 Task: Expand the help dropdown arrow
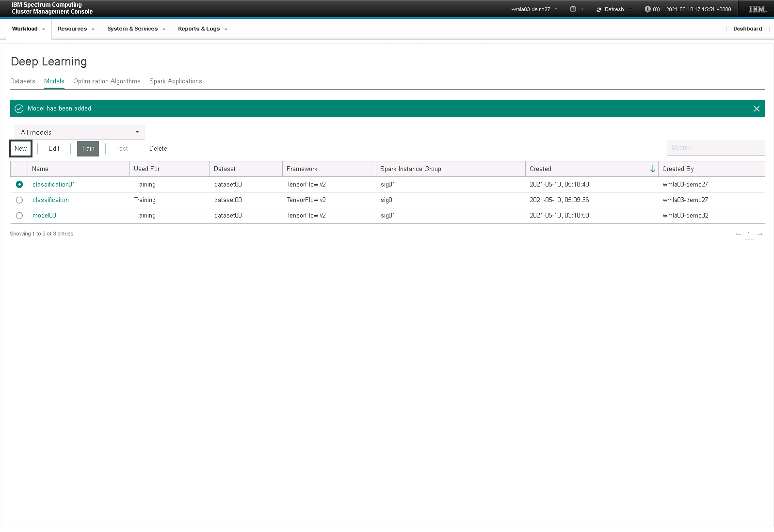click(x=582, y=9)
